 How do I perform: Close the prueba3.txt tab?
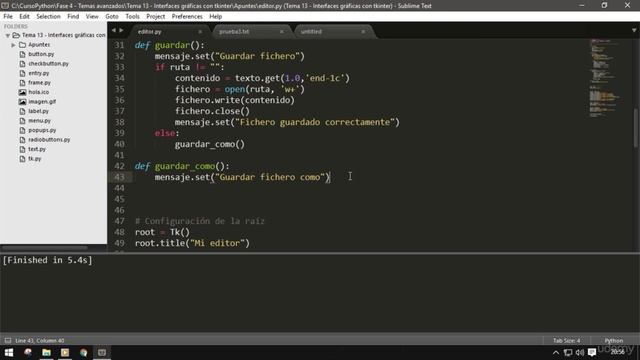click(282, 31)
